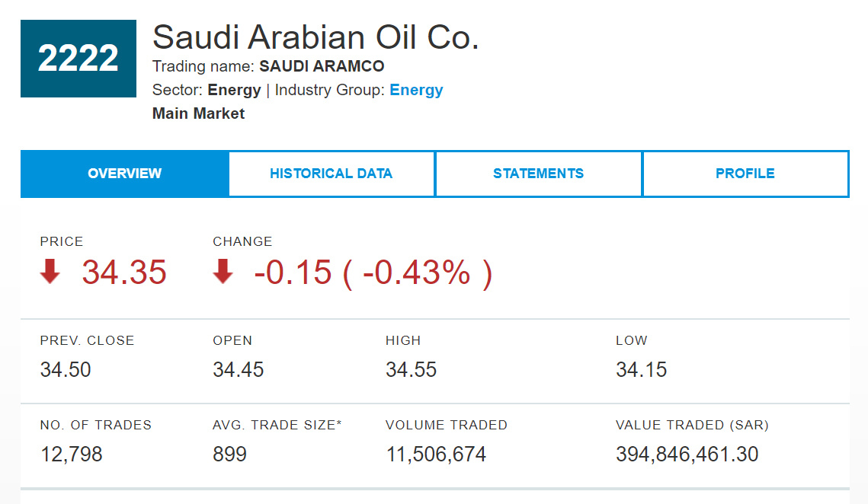The image size is (868, 504).
Task: Select the SAUDI ARAMCO trading name
Action: tap(322, 66)
